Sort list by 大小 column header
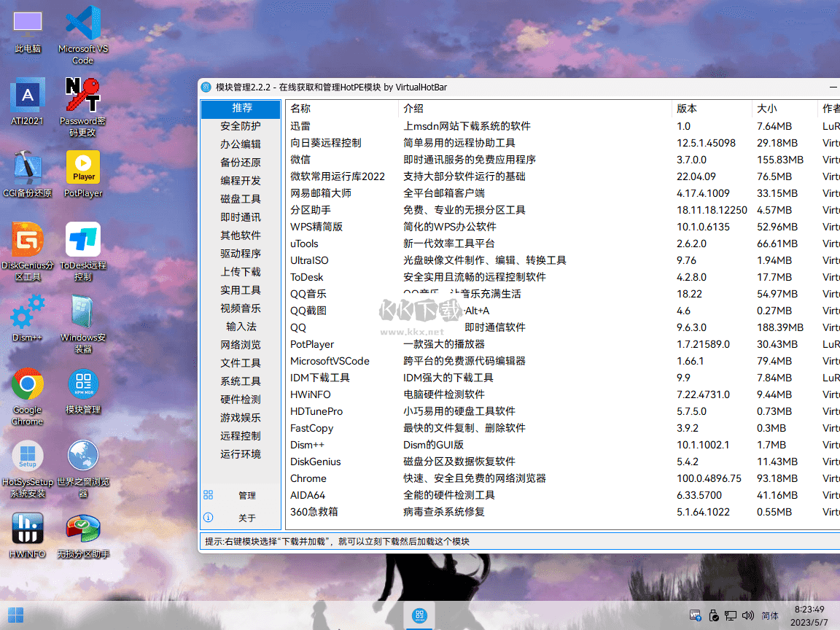 [767, 109]
